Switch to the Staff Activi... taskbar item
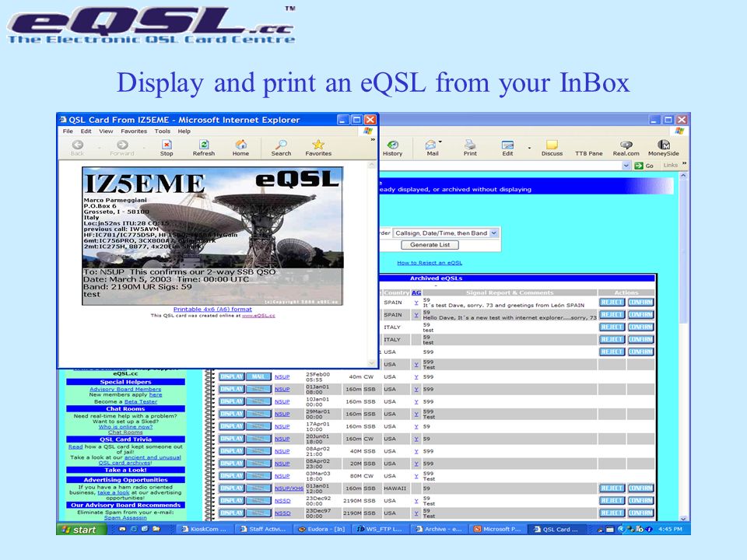 [264, 529]
